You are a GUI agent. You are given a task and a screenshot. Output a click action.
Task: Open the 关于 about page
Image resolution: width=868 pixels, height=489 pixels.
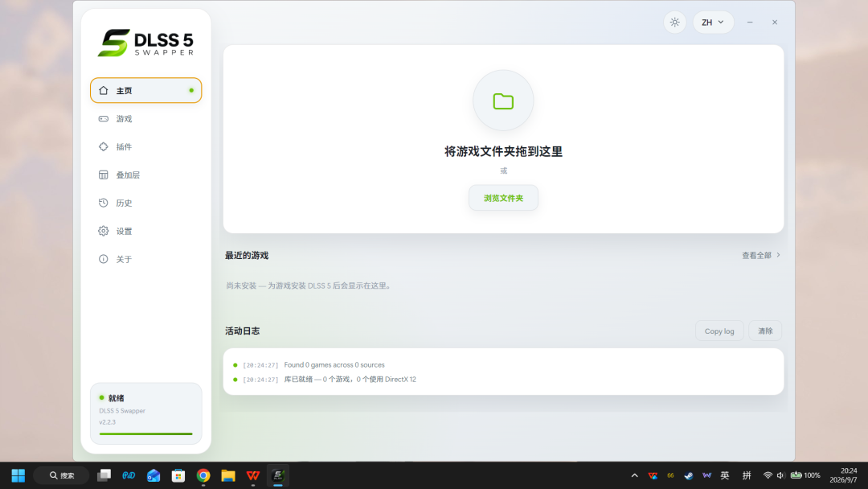pos(145,259)
